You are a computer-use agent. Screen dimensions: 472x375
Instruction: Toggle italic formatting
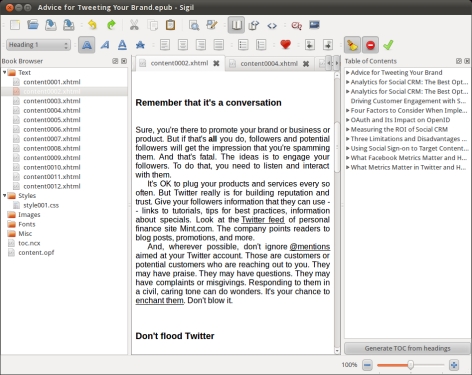tap(105, 45)
